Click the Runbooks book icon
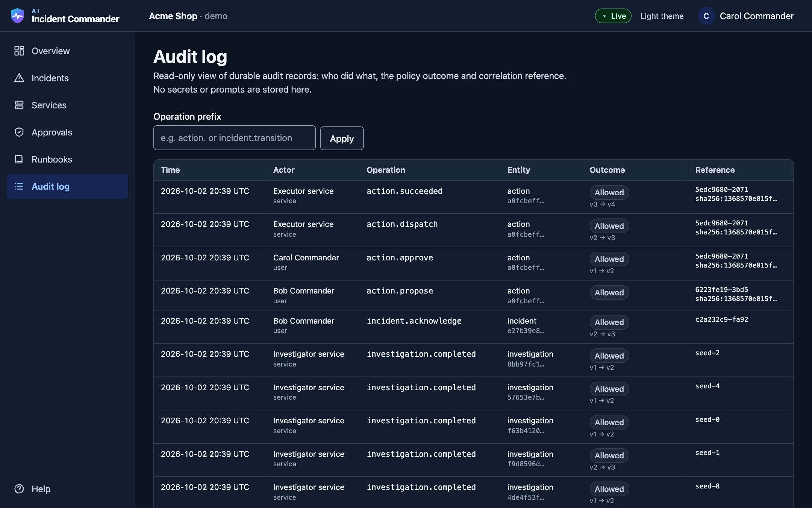This screenshot has height=508, width=812. point(19,159)
